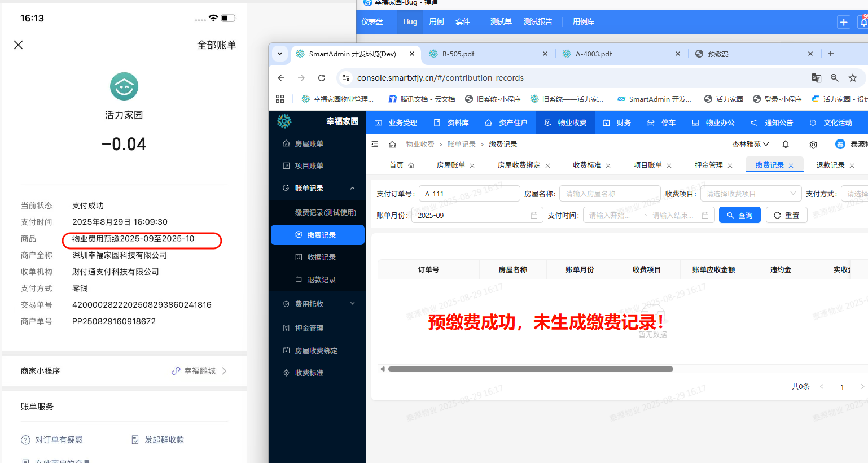
Task: Click the 支付订单号 input containing A-111
Action: [469, 193]
